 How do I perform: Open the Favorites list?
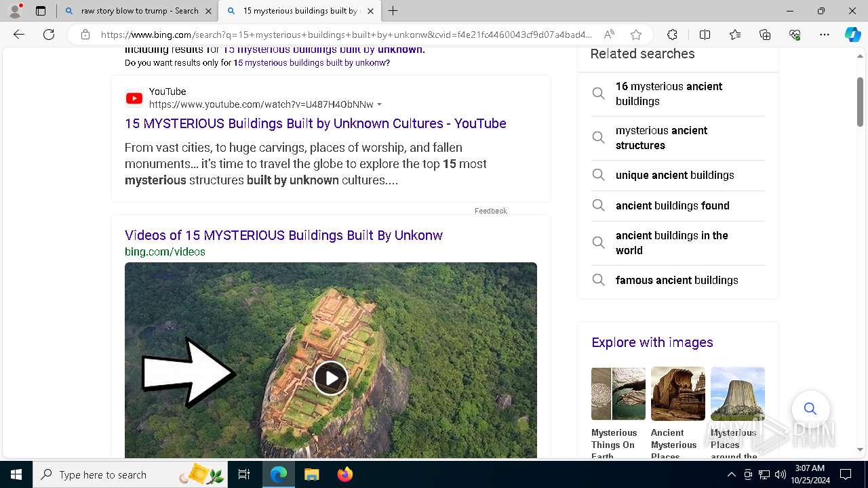click(x=735, y=35)
